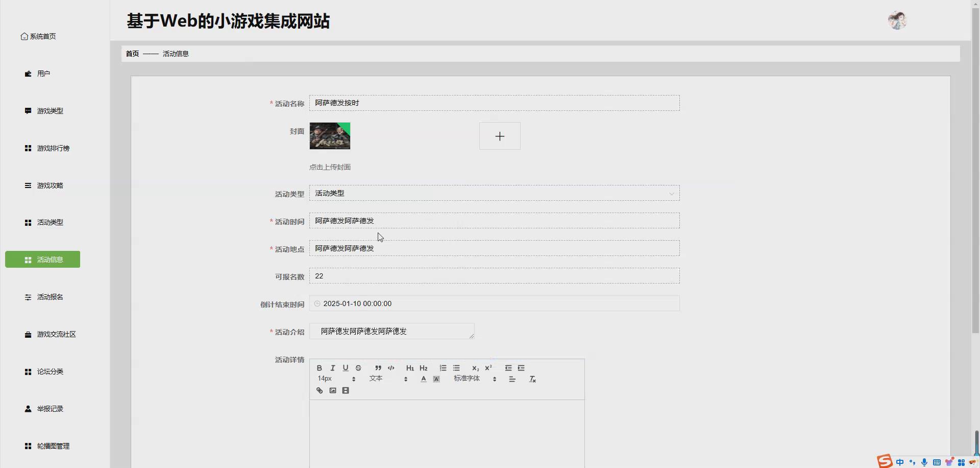Apply superscript formatting

point(488,368)
